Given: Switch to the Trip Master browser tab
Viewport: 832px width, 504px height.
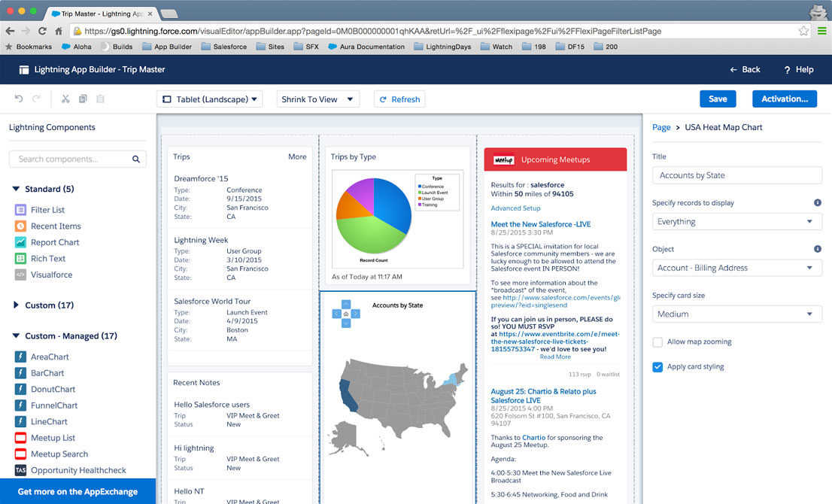Looking at the screenshot, I should tap(101, 14).
